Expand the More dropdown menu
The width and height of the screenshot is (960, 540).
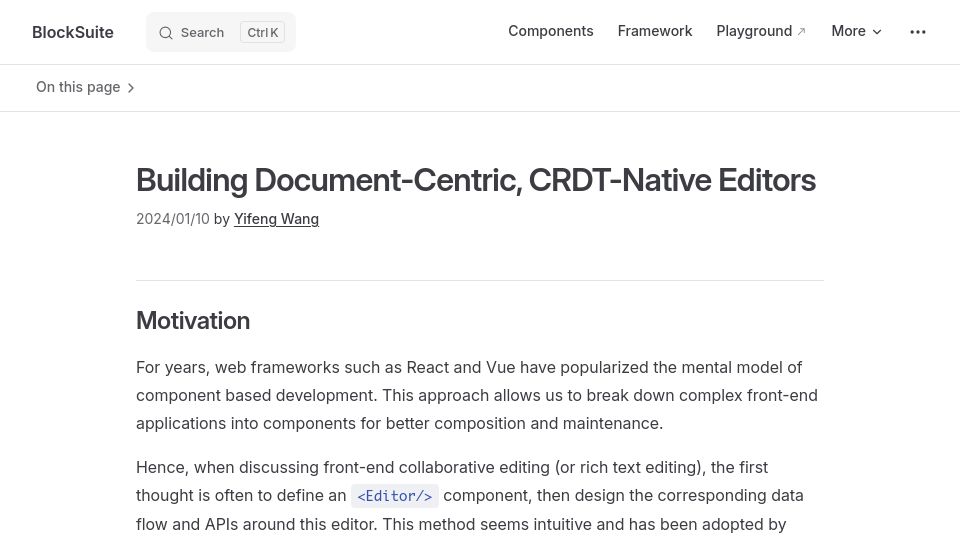pyautogui.click(x=856, y=31)
